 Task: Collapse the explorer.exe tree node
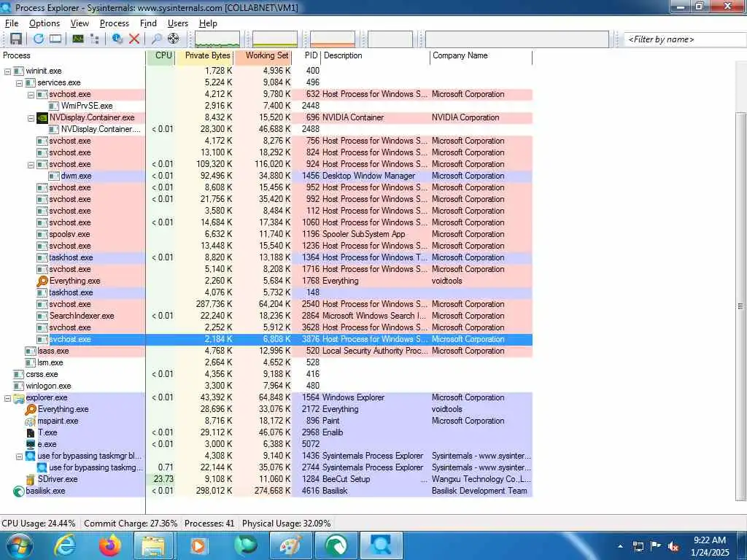7,398
